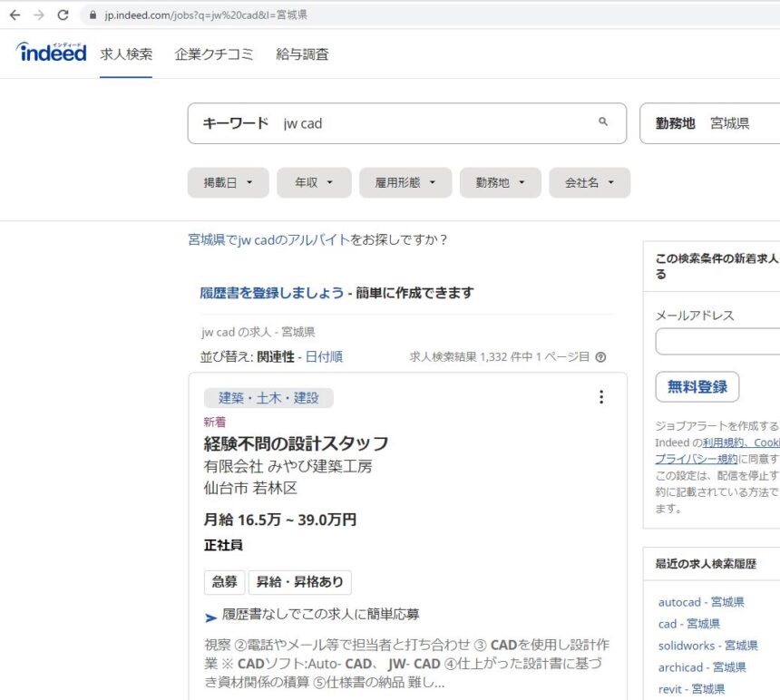The width and height of the screenshot is (780, 700).
Task: Click the 求人検索結果 1,332 件中 text
Action: coord(471,357)
